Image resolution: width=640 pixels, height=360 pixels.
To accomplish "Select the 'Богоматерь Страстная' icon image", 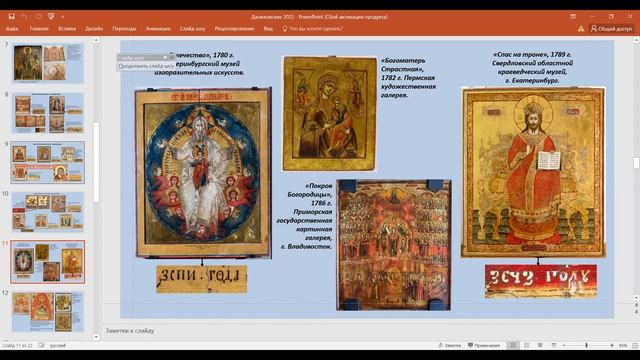I will (329, 113).
